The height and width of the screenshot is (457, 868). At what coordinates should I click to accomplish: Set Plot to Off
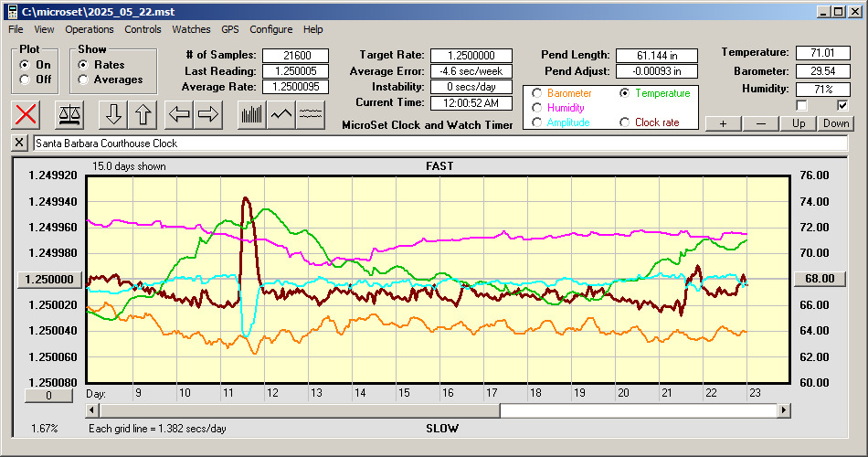pos(25,80)
